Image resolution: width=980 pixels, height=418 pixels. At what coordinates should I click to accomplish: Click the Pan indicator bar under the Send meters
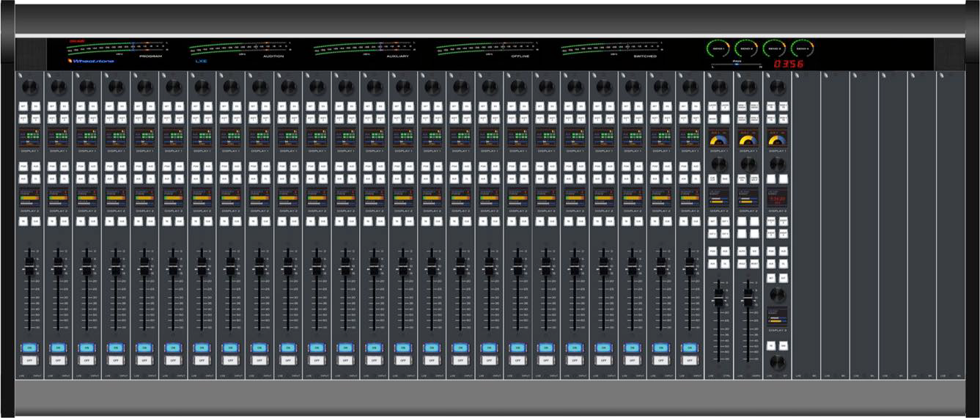point(737,65)
